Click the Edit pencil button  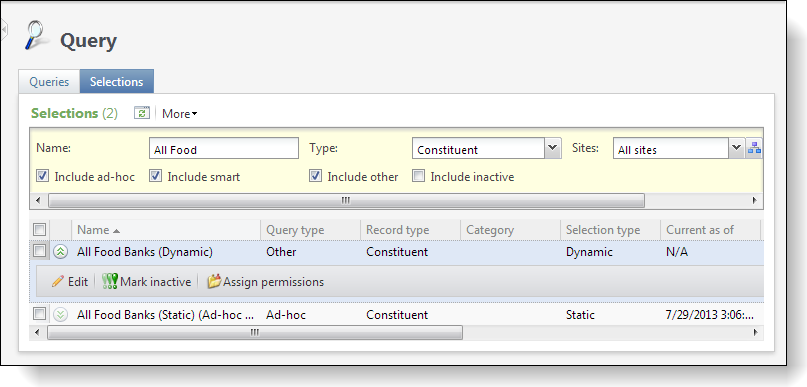70,282
